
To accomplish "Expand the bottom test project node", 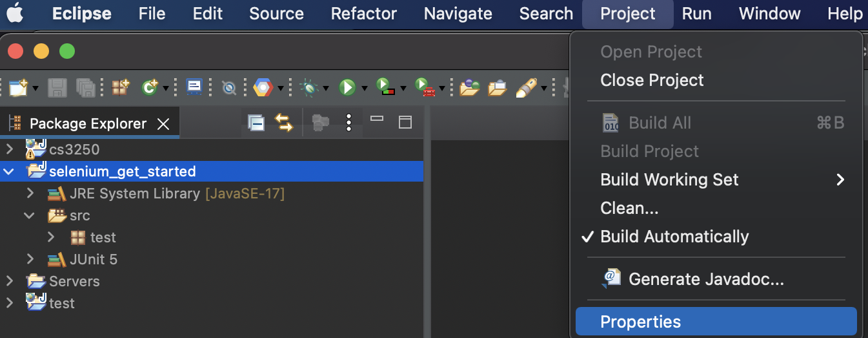I will pos(9,303).
